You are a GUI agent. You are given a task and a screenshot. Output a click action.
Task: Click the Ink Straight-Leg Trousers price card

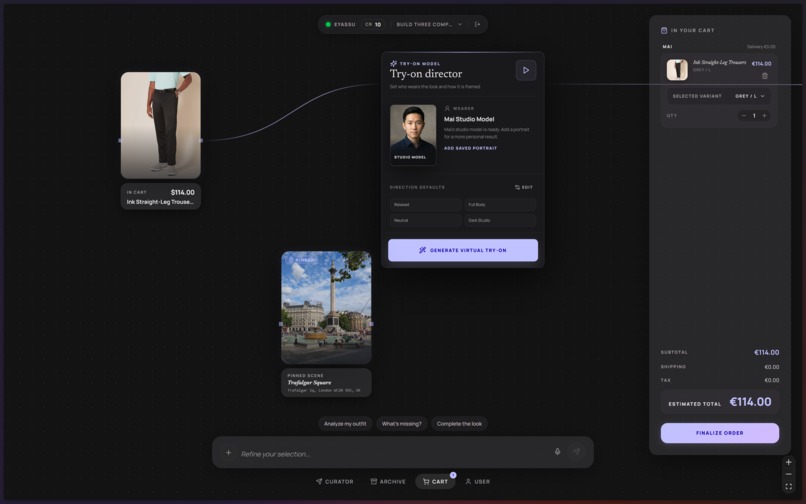pos(160,196)
